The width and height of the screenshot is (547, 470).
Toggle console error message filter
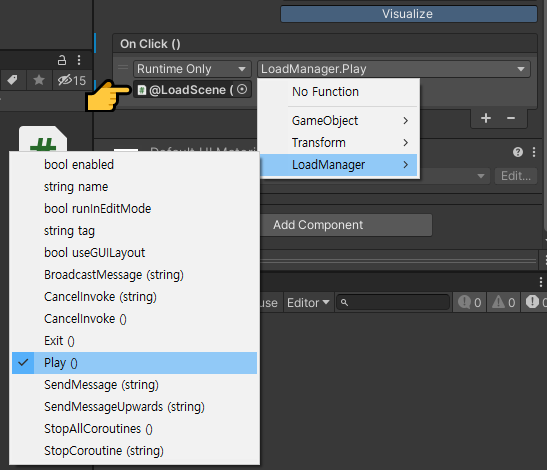[535, 302]
